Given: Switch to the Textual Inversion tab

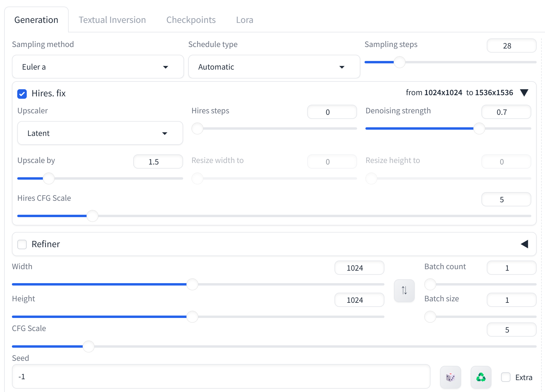Looking at the screenshot, I should 112,20.
